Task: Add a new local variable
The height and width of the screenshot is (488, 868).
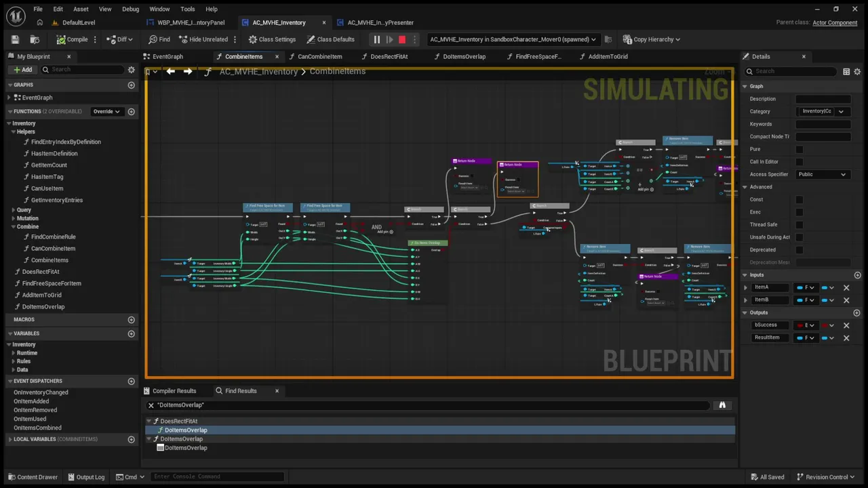Action: 132,439
